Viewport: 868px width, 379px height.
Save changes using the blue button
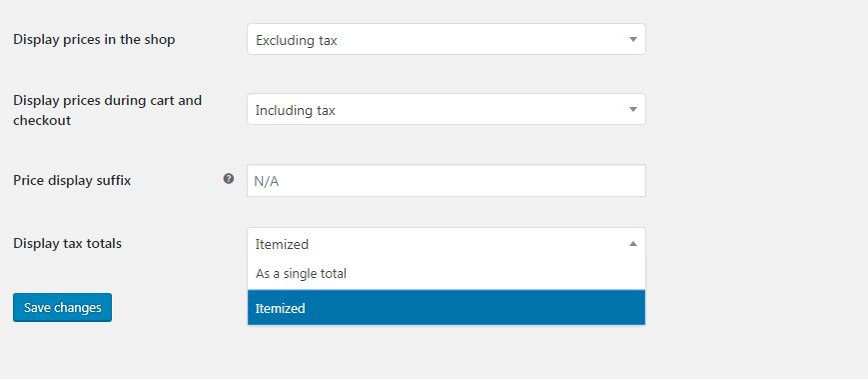point(63,308)
